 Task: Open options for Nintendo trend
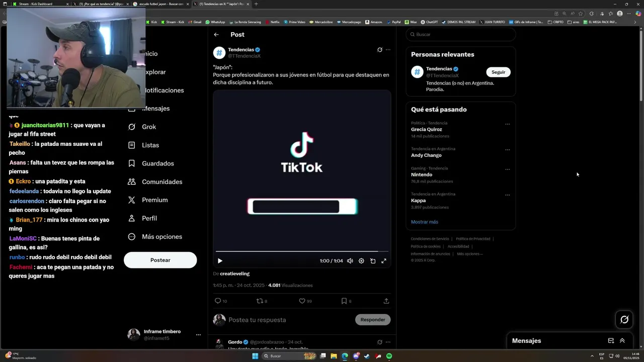(x=507, y=169)
